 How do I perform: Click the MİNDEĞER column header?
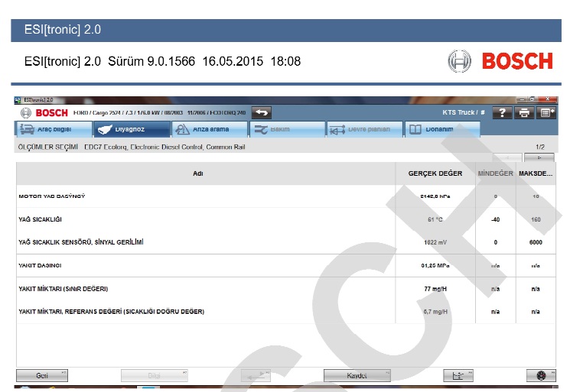(x=496, y=173)
